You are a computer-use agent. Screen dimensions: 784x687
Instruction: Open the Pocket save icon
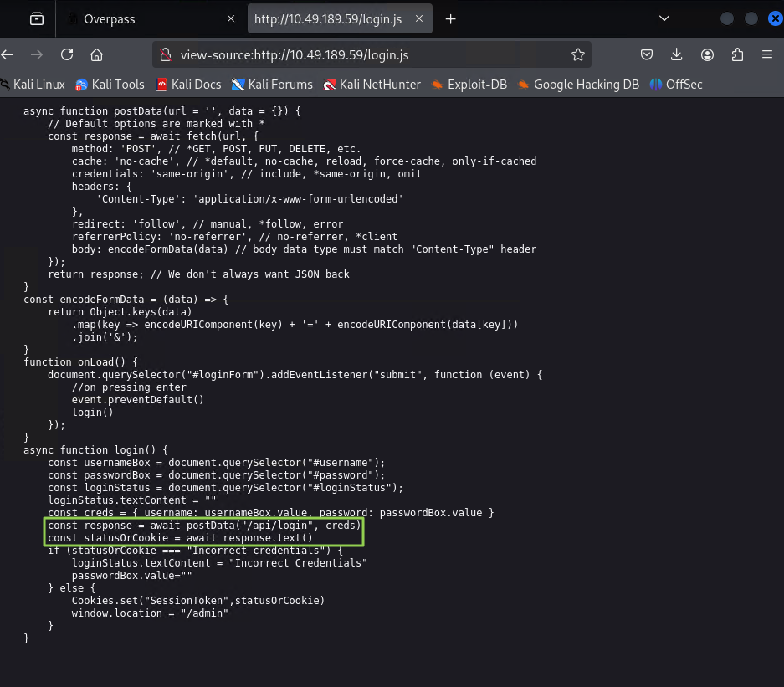point(647,54)
